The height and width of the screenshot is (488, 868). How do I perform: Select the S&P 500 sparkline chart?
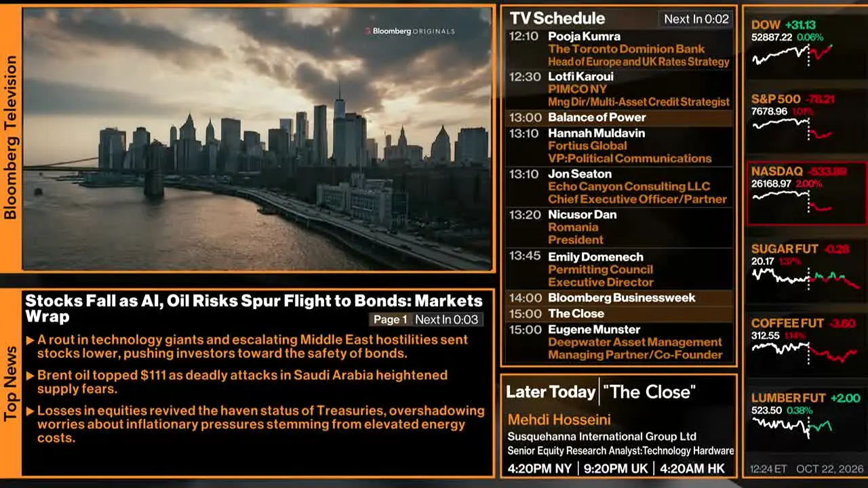point(792,129)
